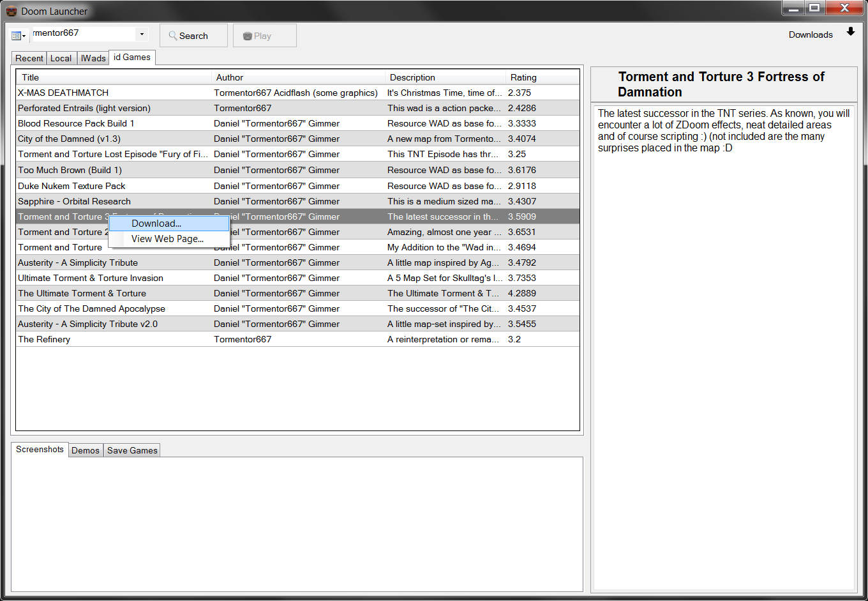Select View Web Page... in context menu

(167, 239)
